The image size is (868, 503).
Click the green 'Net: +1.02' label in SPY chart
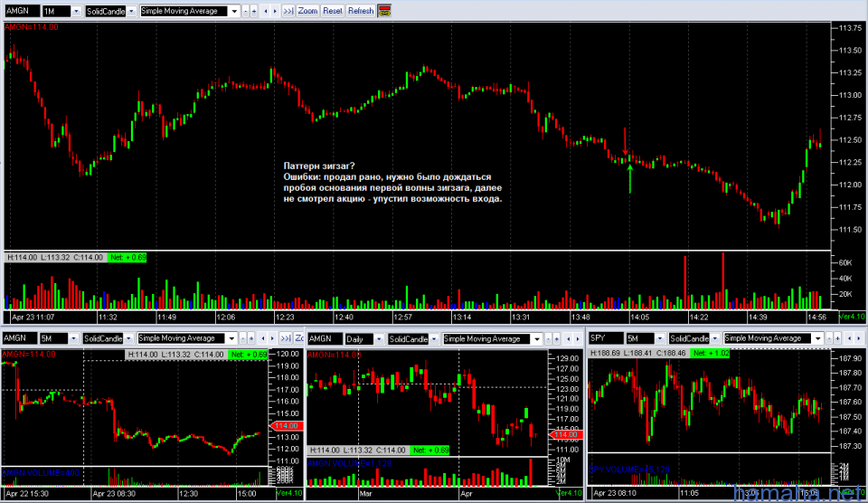point(711,354)
